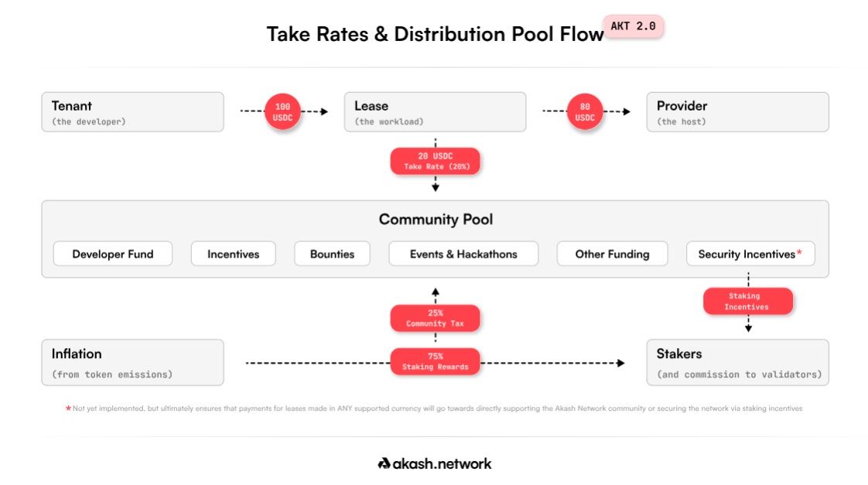Click the Inflation token emissions box
Screen dimensions: 868x485
(132, 362)
